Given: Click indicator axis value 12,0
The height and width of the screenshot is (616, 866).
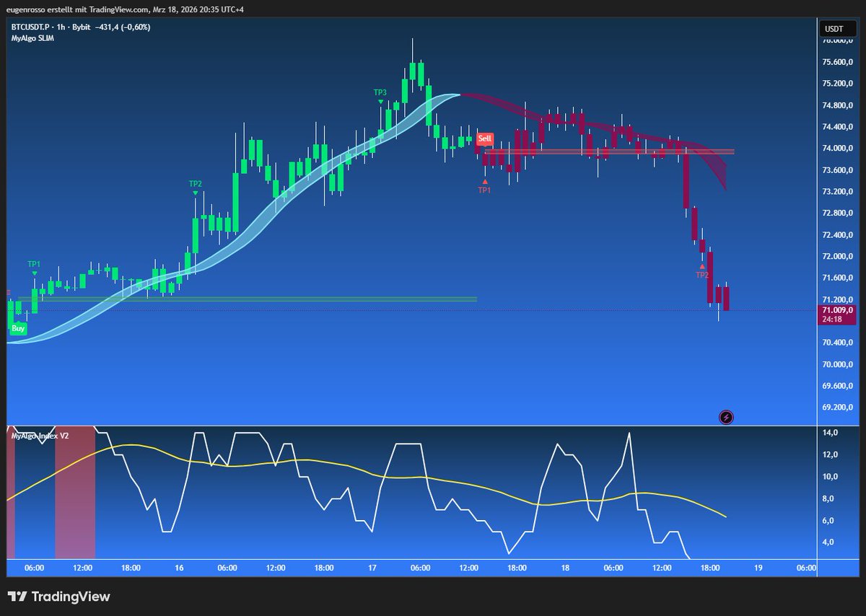Looking at the screenshot, I should tap(830, 454).
